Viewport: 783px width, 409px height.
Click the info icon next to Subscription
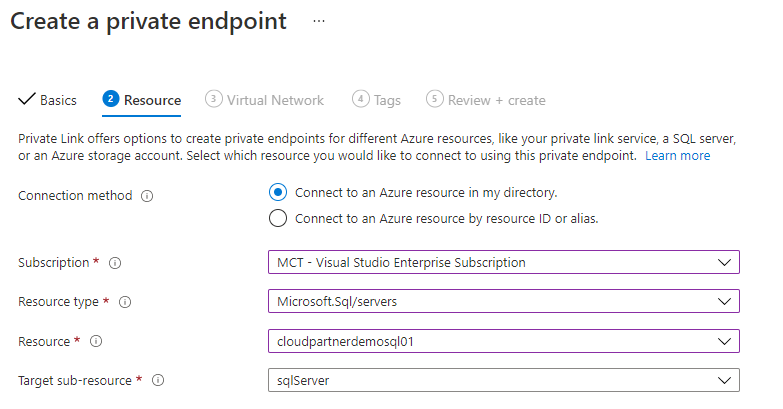pyautogui.click(x=114, y=263)
